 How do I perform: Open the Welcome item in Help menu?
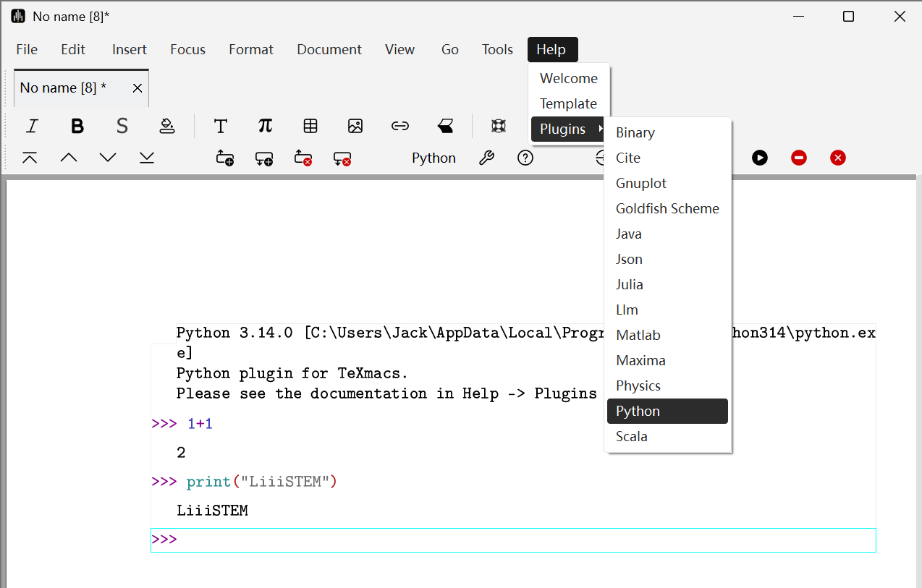[x=569, y=78]
